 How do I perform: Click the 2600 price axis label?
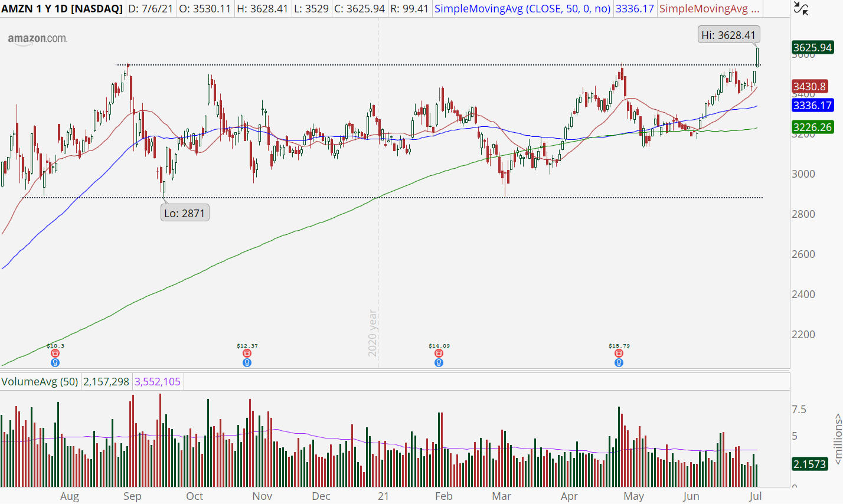(803, 254)
